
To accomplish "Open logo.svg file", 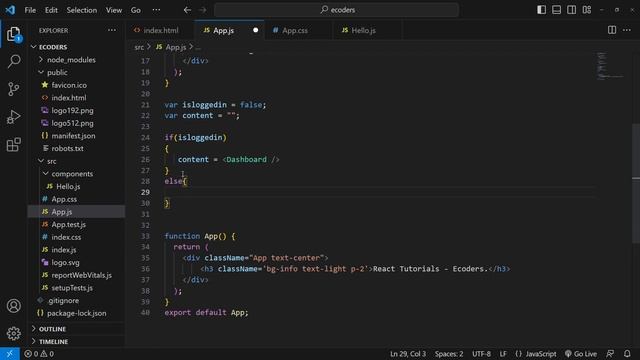I will pyautogui.click(x=65, y=262).
